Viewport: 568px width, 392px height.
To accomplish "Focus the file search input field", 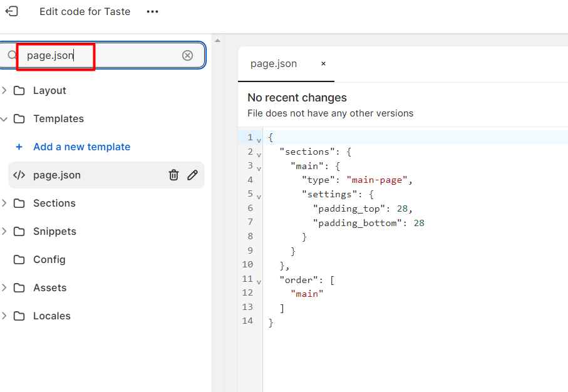I will (103, 55).
